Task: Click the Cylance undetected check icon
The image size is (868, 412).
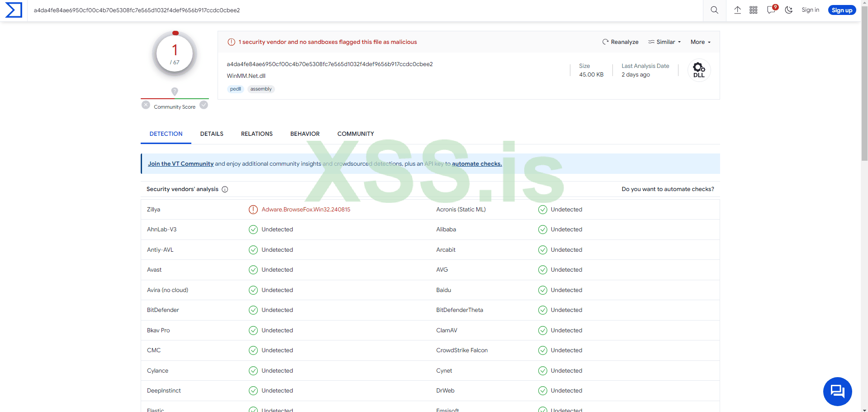Action: tap(253, 371)
